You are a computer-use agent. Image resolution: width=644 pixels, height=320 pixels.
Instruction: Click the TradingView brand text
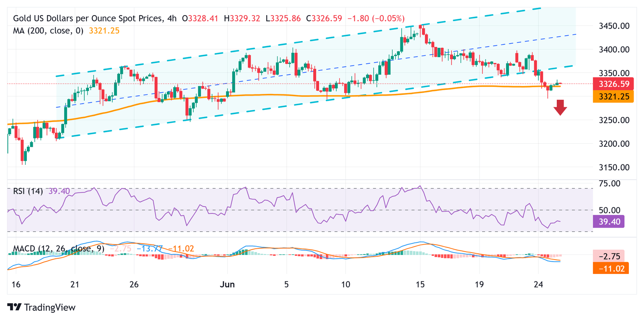coord(50,307)
